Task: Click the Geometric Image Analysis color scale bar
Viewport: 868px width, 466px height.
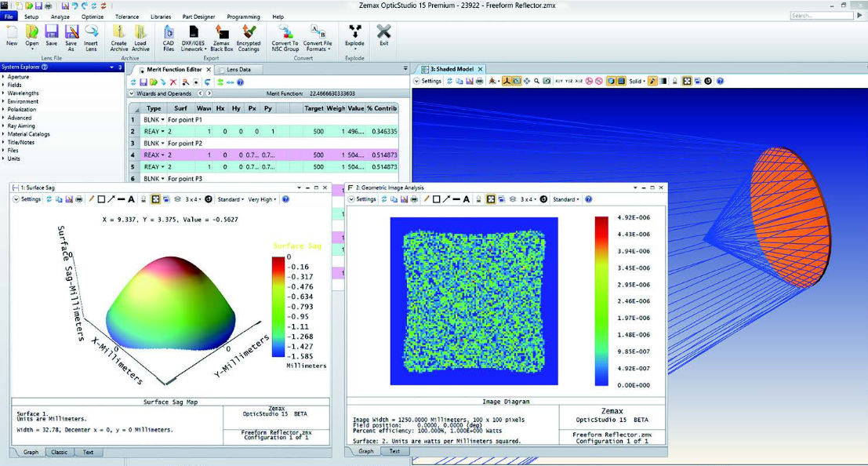Action: (601, 301)
